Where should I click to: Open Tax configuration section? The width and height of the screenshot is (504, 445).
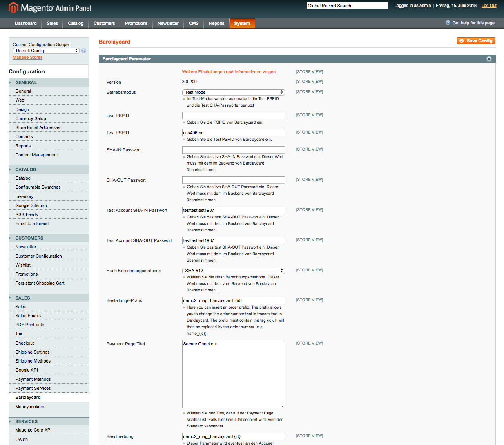(49, 334)
